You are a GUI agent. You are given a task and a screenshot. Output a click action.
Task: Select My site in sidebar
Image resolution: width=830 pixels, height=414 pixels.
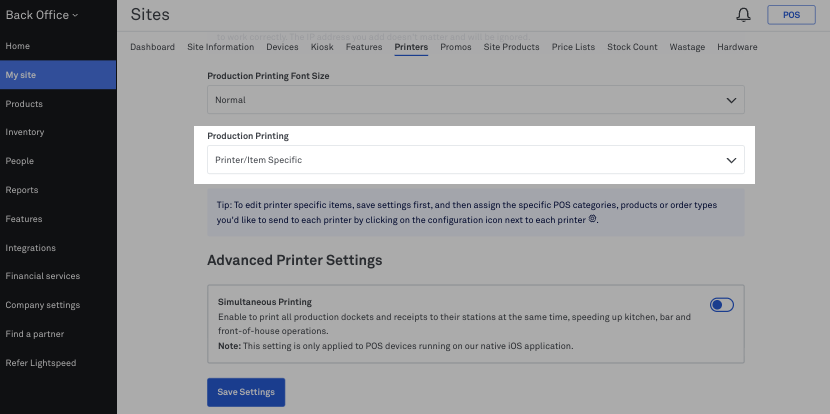(x=58, y=75)
